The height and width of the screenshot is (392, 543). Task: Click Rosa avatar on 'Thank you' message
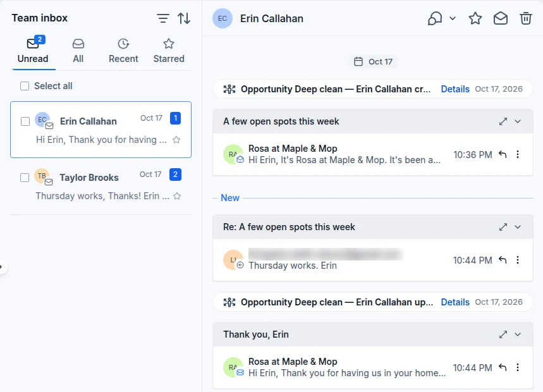pos(233,367)
